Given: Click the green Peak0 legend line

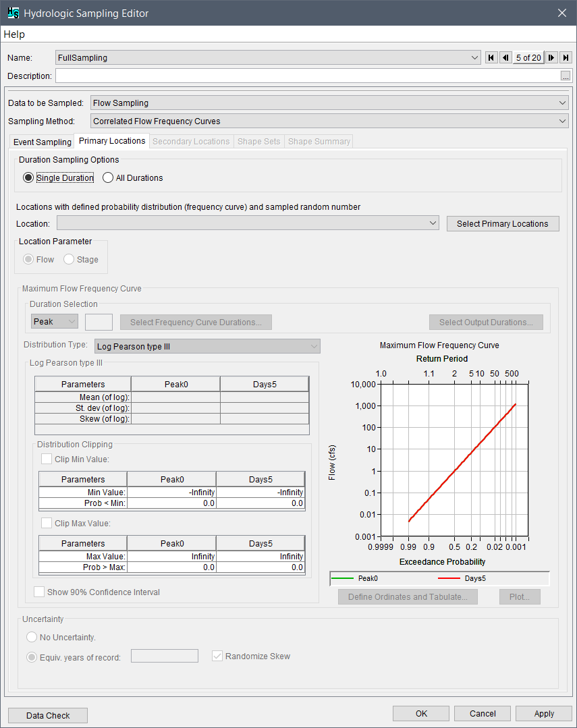Looking at the screenshot, I should coord(344,578).
